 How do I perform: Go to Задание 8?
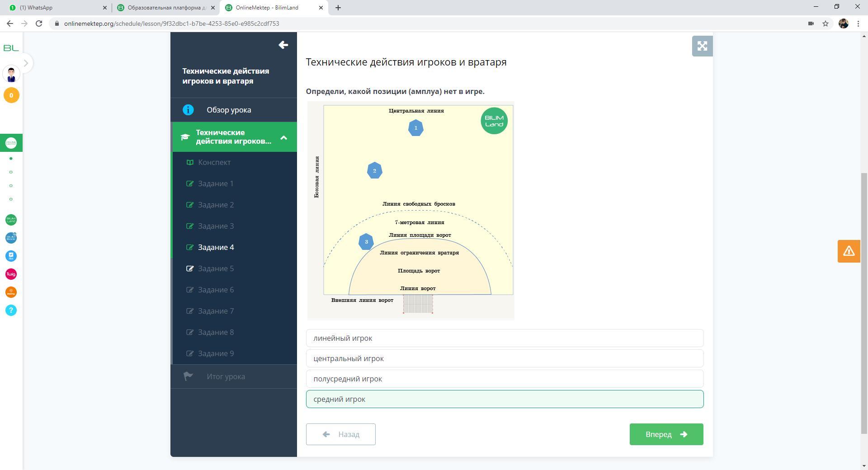(x=216, y=332)
